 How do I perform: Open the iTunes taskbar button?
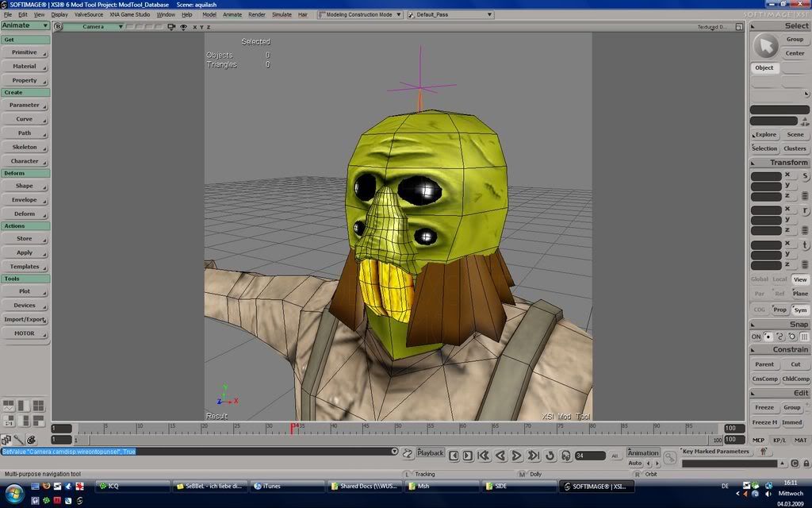click(287, 487)
